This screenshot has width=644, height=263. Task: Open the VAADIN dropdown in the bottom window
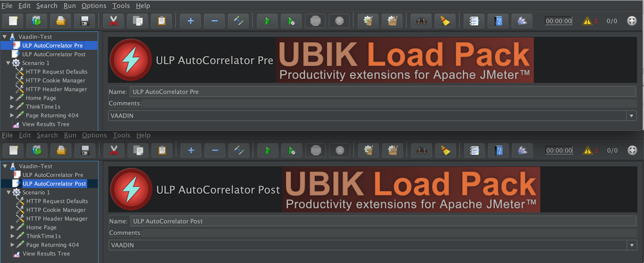coord(632,245)
